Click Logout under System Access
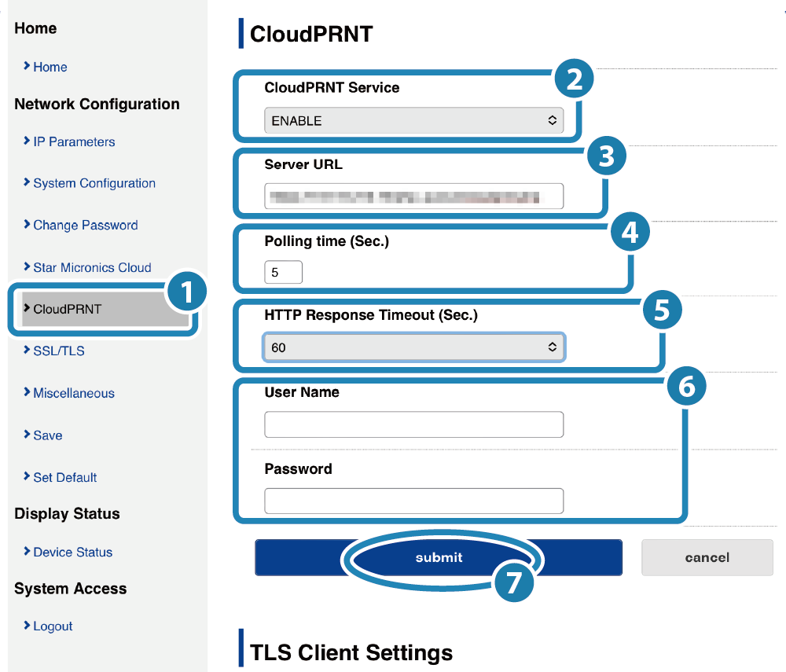This screenshot has height=672, width=786. point(53,627)
